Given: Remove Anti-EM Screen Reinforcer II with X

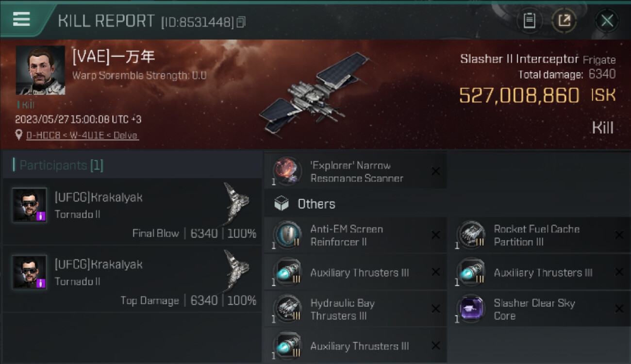Looking at the screenshot, I should (436, 235).
